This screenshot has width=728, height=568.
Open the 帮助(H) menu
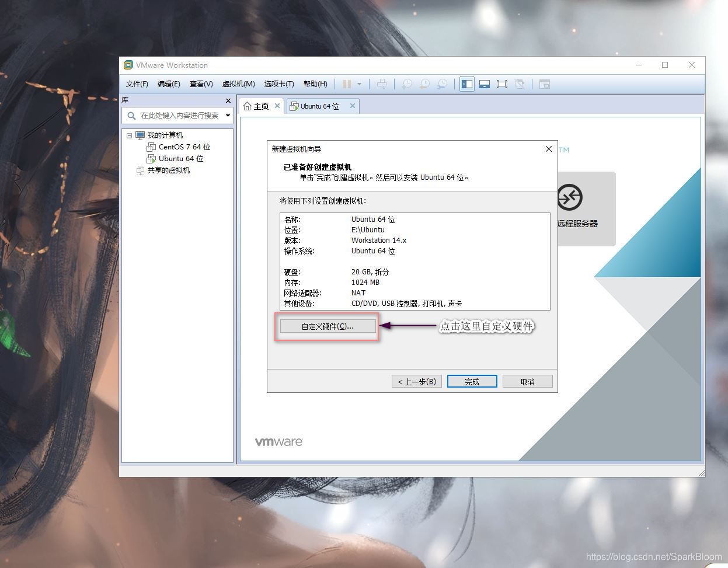coord(315,84)
